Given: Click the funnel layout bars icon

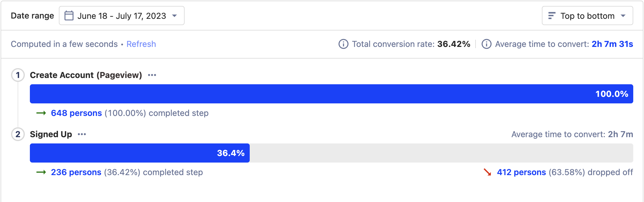Looking at the screenshot, I should click(552, 16).
